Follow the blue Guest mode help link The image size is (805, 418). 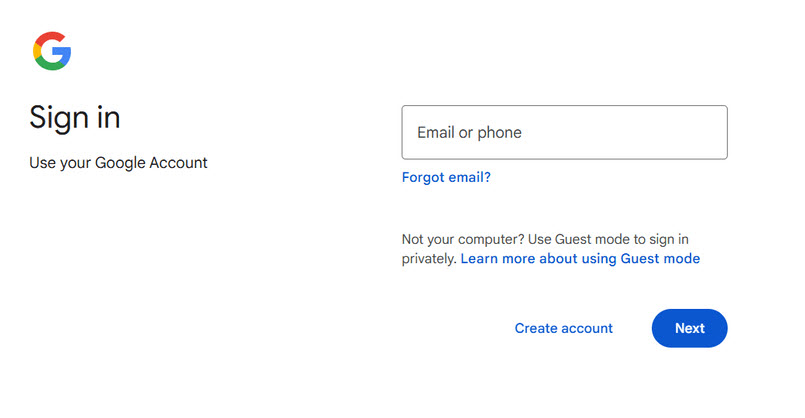pyautogui.click(x=580, y=258)
